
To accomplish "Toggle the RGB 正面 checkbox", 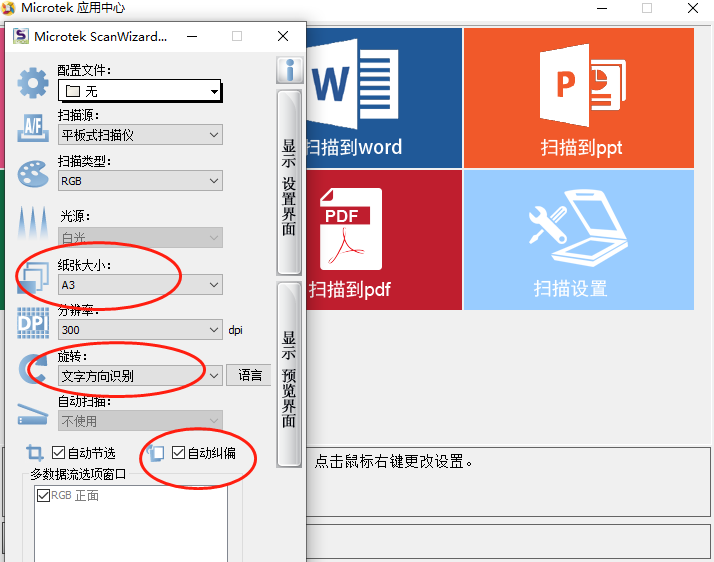I will pyautogui.click(x=43, y=495).
